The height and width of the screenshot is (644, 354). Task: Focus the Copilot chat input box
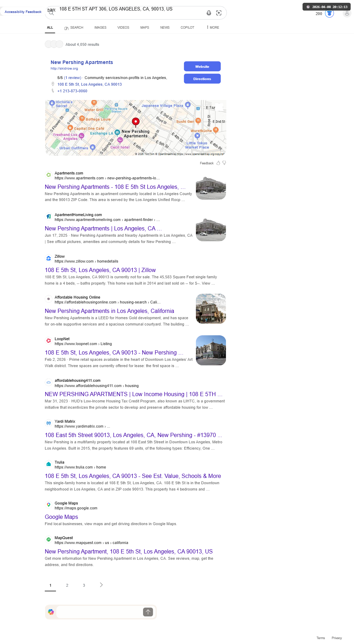pos(99,612)
